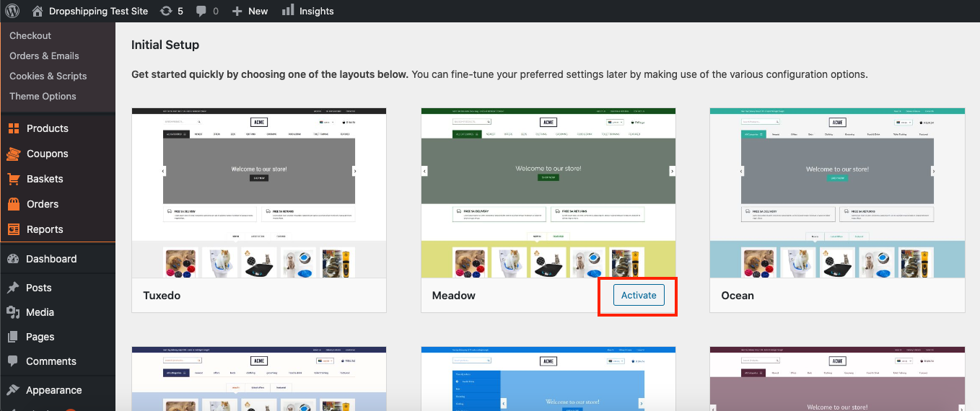Click the Pages document icon
The height and width of the screenshot is (411, 980).
click(13, 337)
